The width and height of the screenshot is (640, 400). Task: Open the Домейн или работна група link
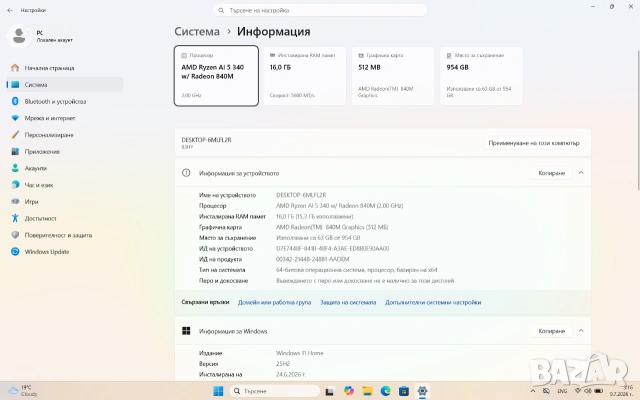point(274,302)
